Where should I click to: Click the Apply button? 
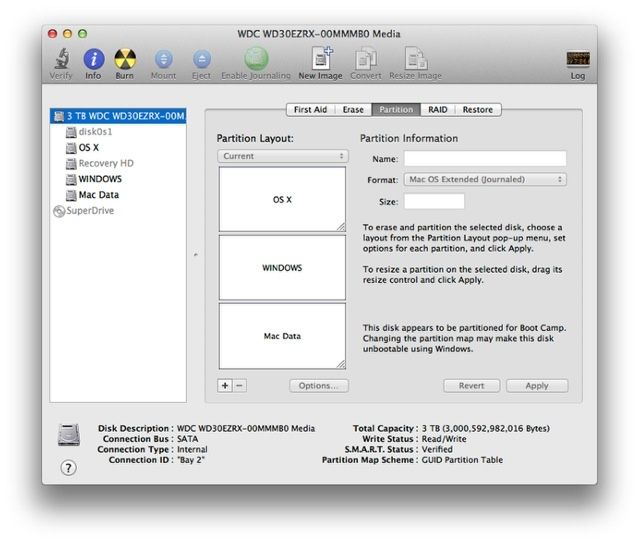click(x=536, y=386)
